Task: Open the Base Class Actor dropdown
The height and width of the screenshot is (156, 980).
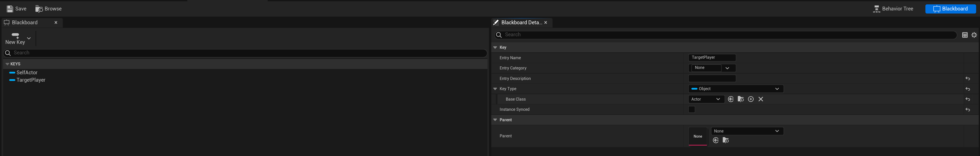Action: (x=706, y=99)
